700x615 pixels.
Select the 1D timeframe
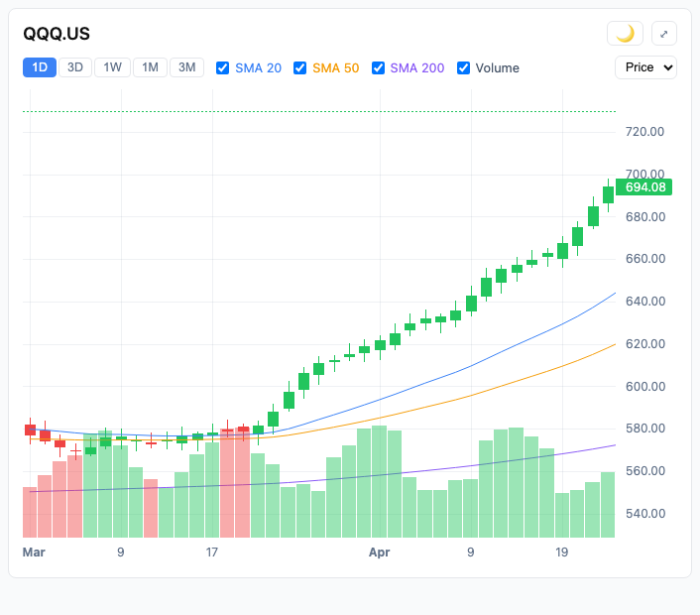point(40,67)
